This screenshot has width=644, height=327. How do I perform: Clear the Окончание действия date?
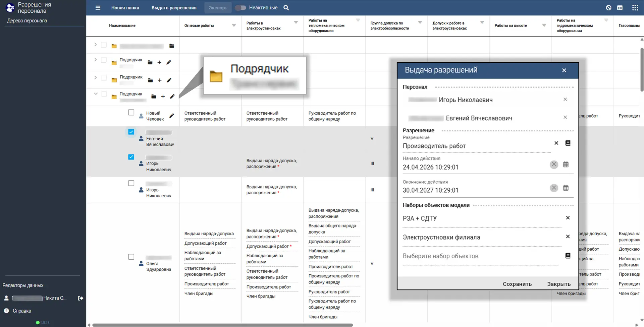554,188
